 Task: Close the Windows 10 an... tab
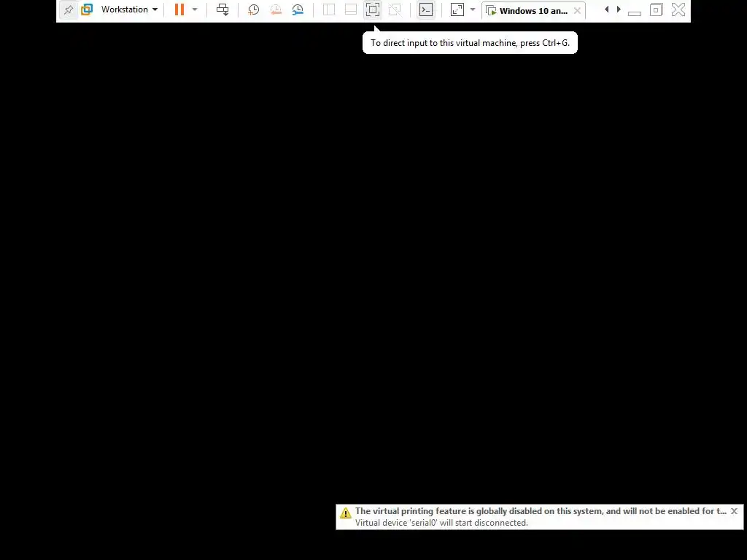click(x=578, y=10)
